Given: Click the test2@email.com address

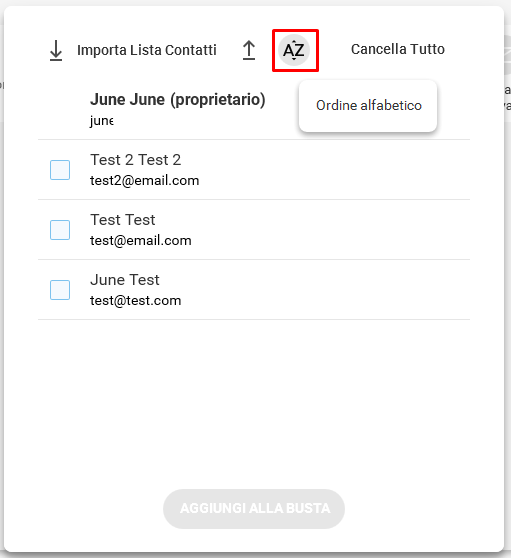Looking at the screenshot, I should click(x=144, y=181).
